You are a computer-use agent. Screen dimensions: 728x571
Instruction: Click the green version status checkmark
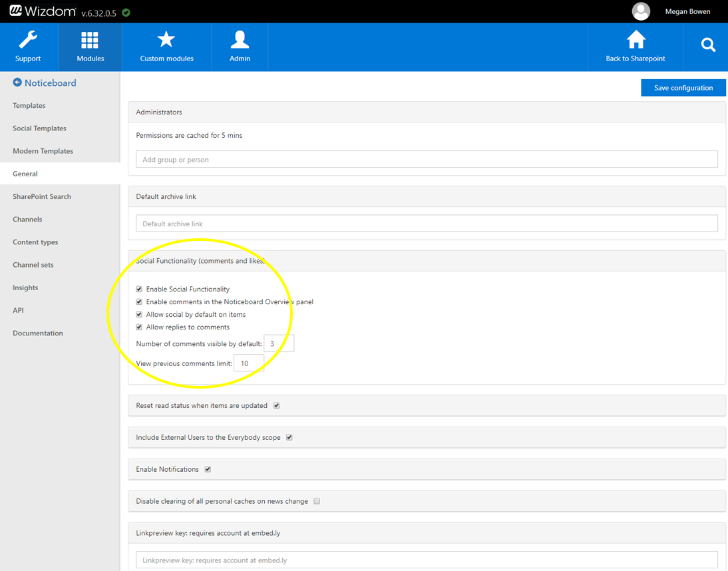pyautogui.click(x=126, y=13)
